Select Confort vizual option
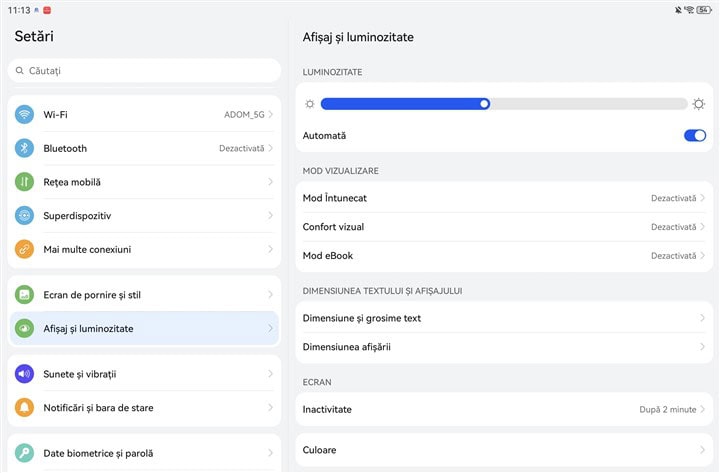The height and width of the screenshot is (473, 720). [504, 227]
